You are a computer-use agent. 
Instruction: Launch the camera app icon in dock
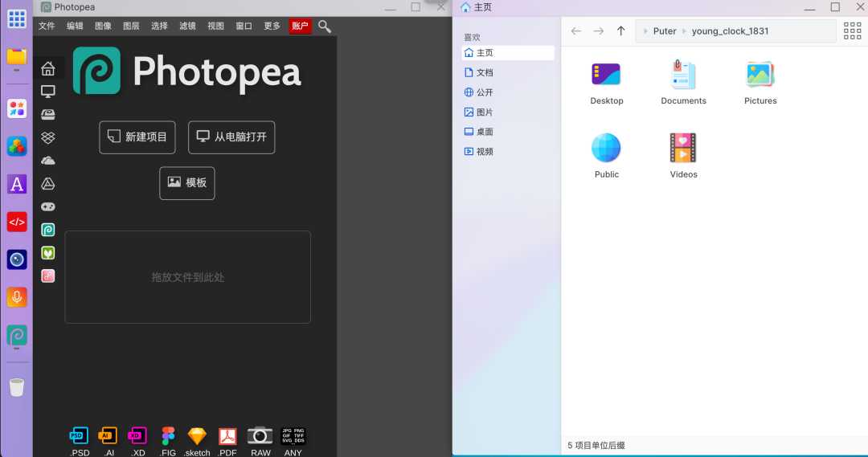click(x=17, y=259)
